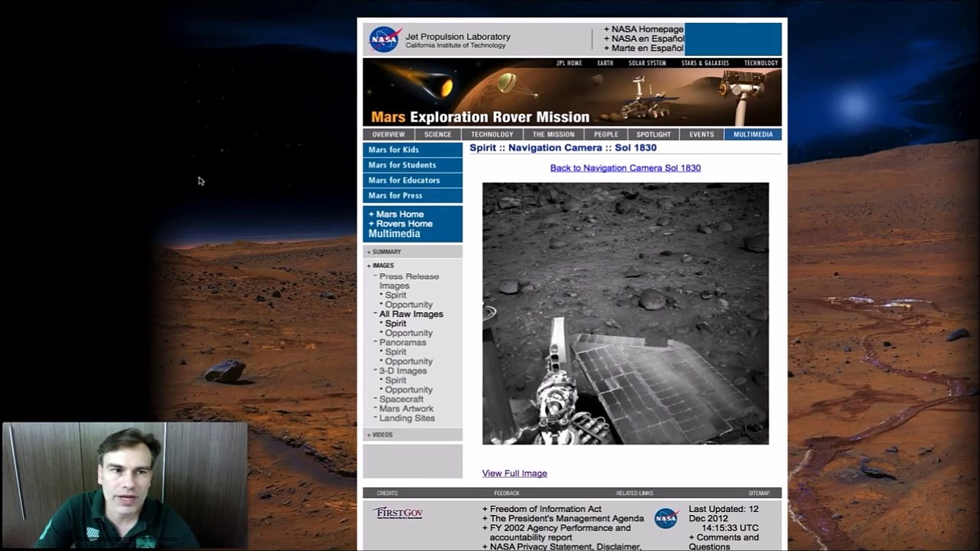Switch to THE MISSION tab
The width and height of the screenshot is (980, 551).
click(554, 135)
